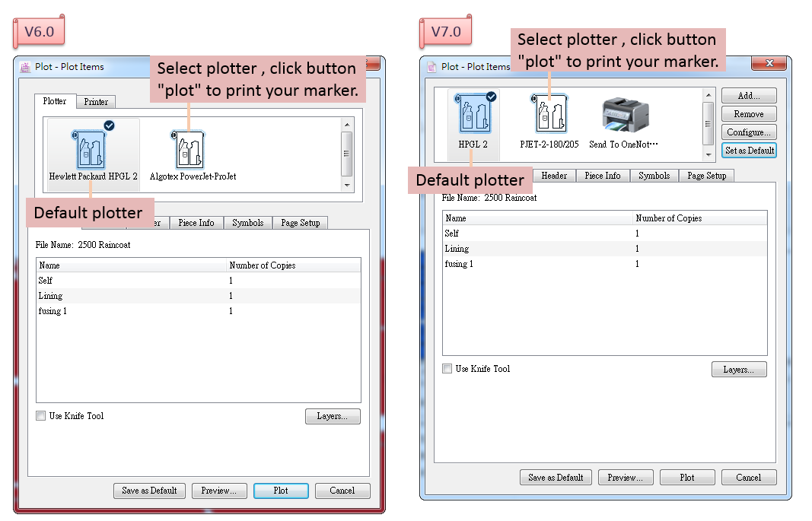812x521 pixels.
Task: Close the V7.0 Plot dialog
Action: click(x=769, y=64)
